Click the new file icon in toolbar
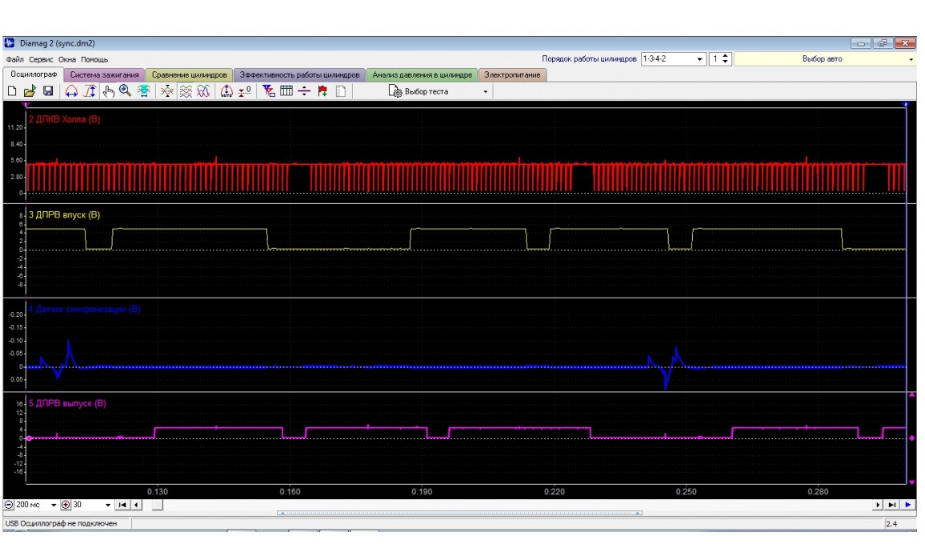 (12, 92)
